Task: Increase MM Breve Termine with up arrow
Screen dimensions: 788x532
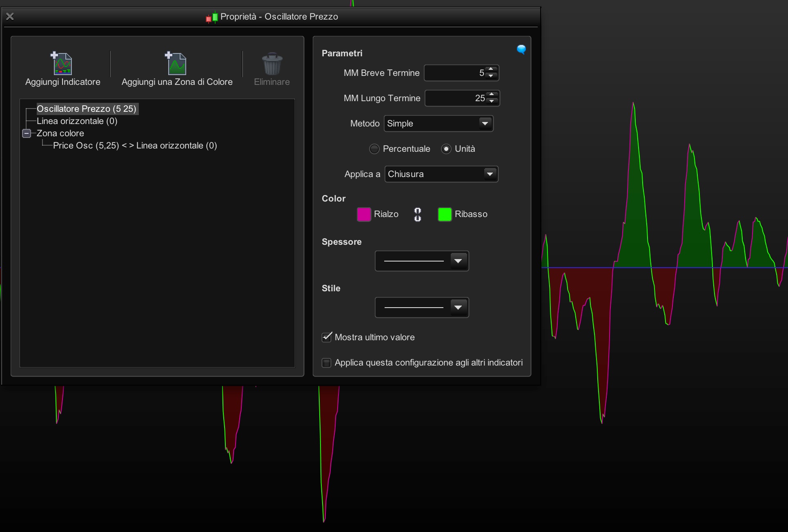Action: point(491,70)
